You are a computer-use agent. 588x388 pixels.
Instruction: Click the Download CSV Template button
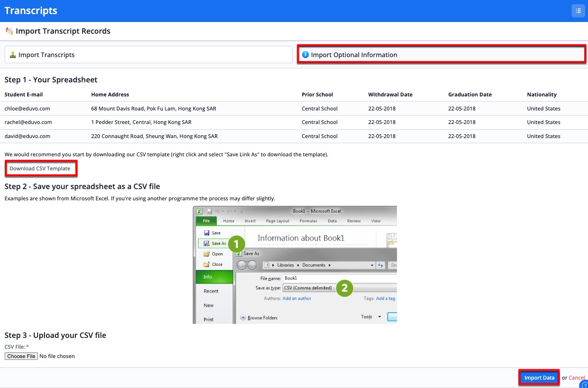40,168
